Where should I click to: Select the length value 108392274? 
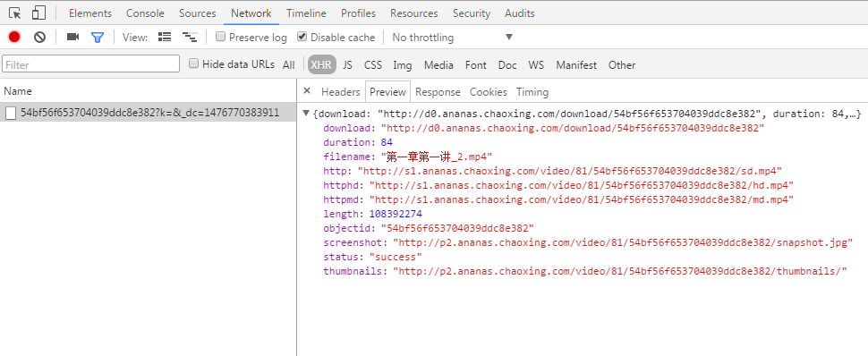coord(396,215)
